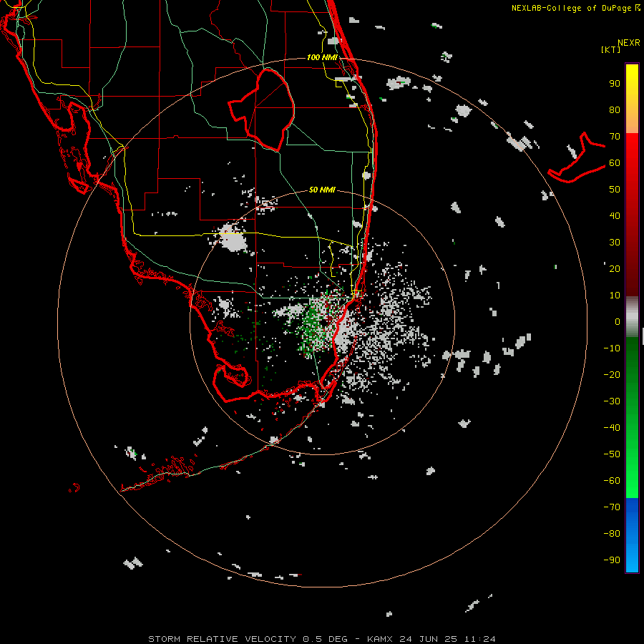The width and height of the screenshot is (644, 644).
Task: Click the 80 knot value on the scale
Action: point(615,109)
